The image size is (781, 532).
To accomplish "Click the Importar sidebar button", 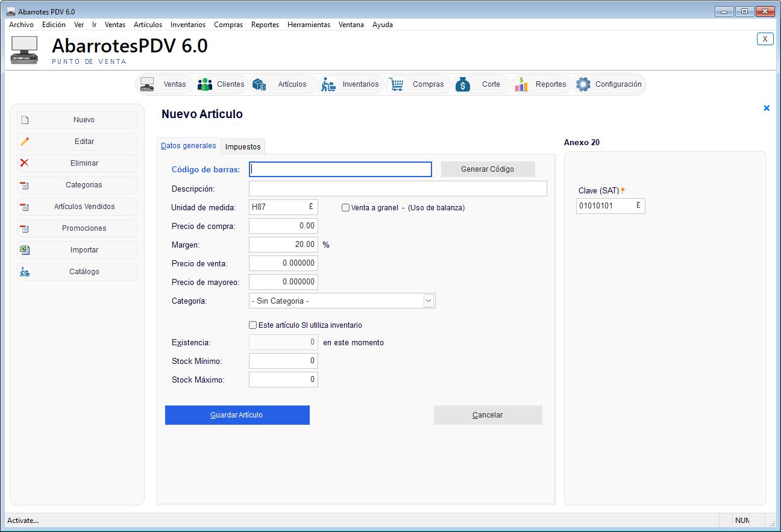I will tap(77, 250).
